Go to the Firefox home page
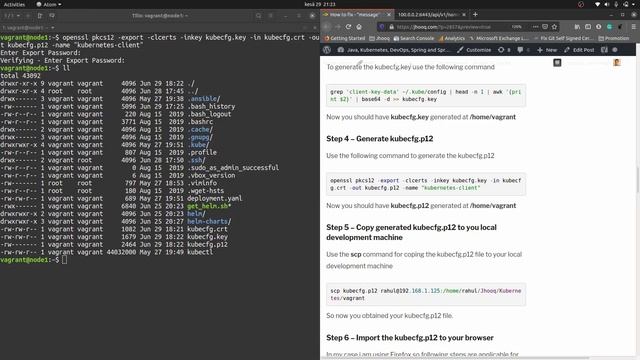640x360 pixels. [x=359, y=27]
